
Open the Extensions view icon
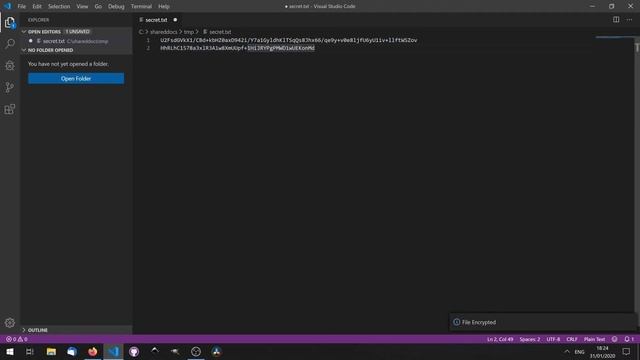point(10,109)
